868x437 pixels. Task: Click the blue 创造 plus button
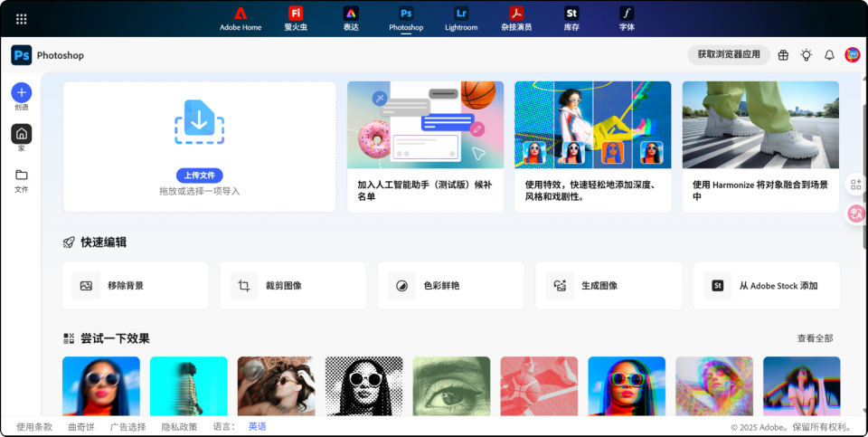tap(22, 92)
